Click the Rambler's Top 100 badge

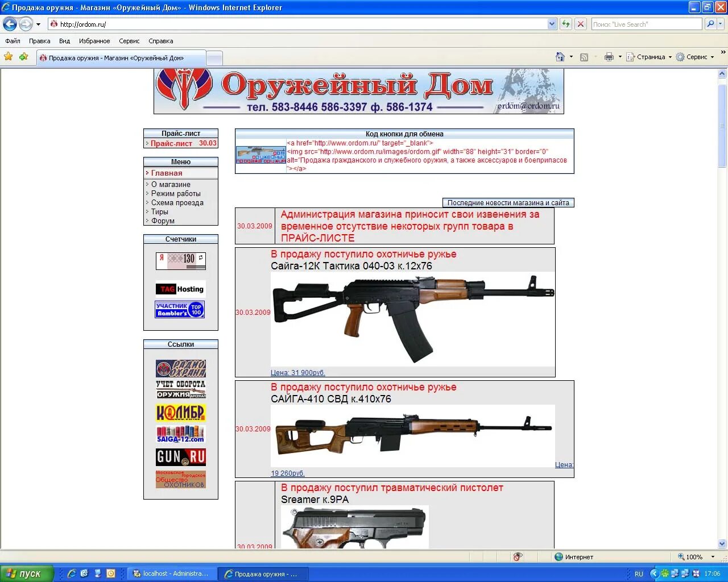[180, 309]
